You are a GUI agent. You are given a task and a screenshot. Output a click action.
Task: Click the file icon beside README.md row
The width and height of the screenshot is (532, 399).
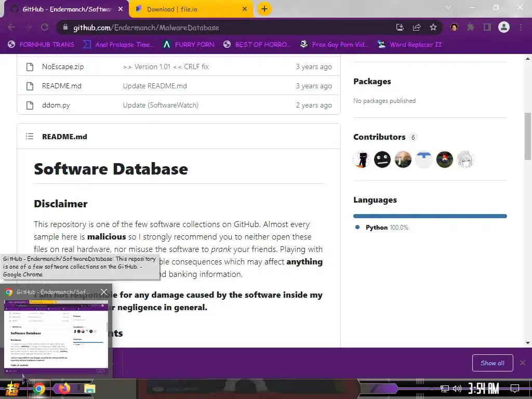click(x=30, y=86)
